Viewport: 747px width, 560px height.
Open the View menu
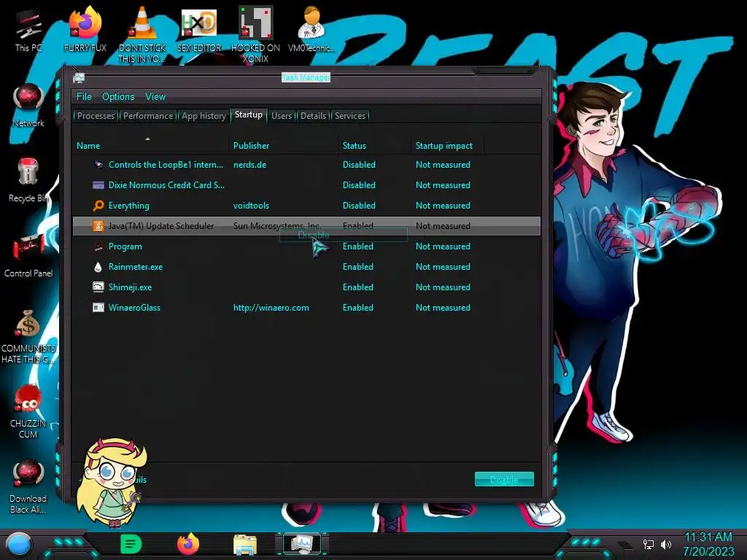(155, 97)
